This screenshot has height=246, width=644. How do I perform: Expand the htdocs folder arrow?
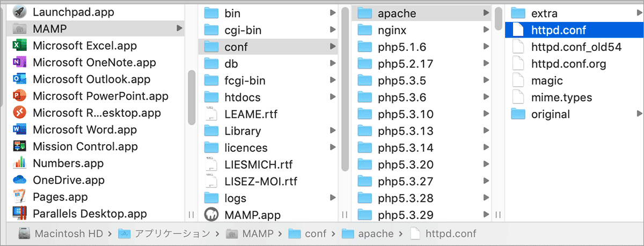(x=333, y=97)
